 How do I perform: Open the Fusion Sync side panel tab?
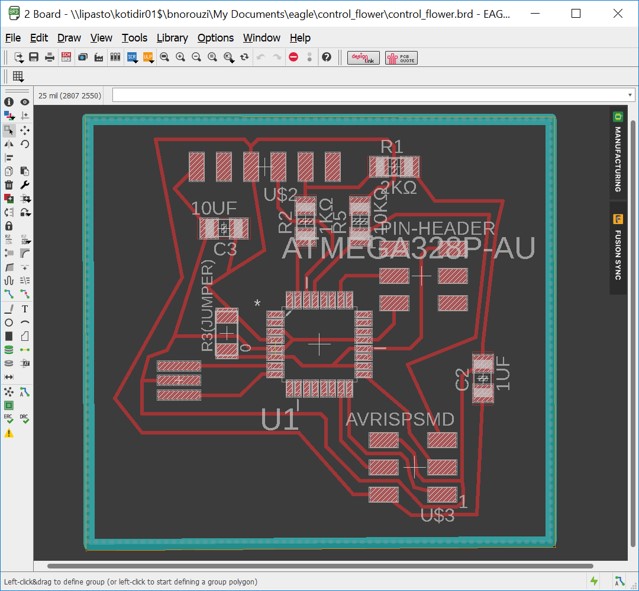click(x=618, y=247)
